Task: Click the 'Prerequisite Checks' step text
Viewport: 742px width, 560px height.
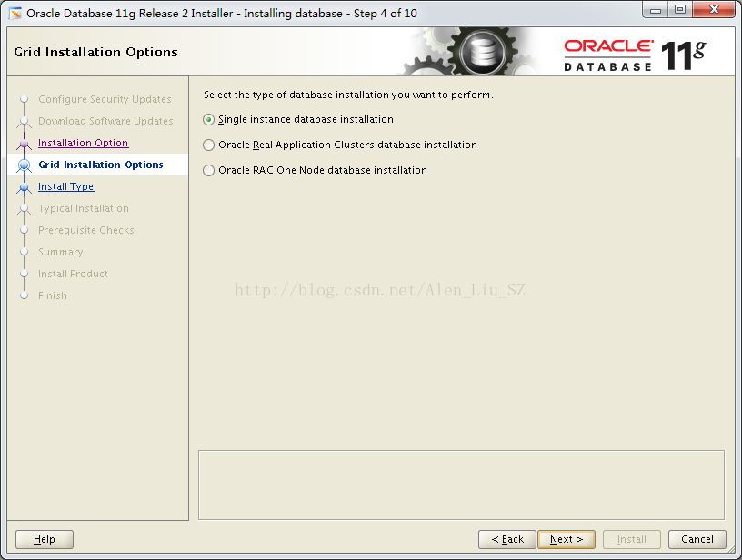Action: point(86,230)
